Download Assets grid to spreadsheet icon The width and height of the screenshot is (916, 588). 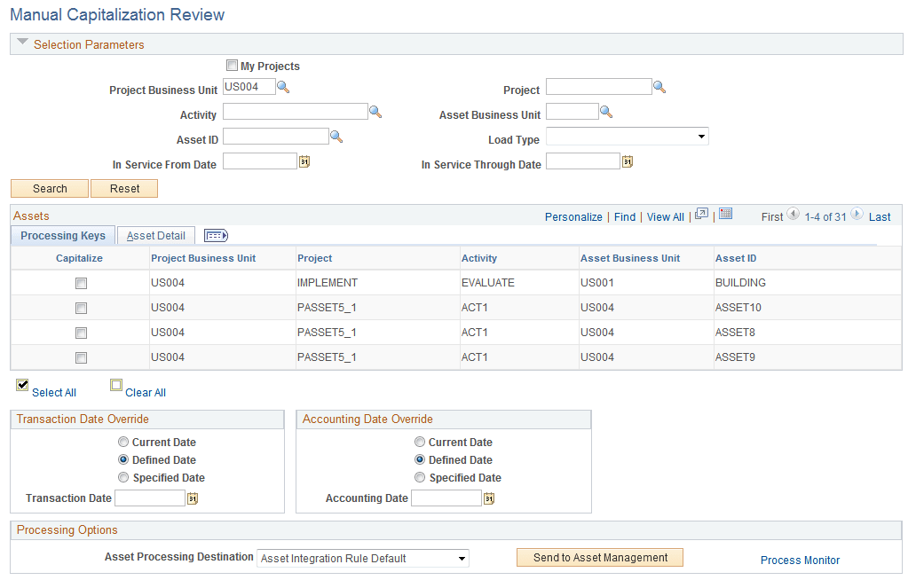(725, 214)
